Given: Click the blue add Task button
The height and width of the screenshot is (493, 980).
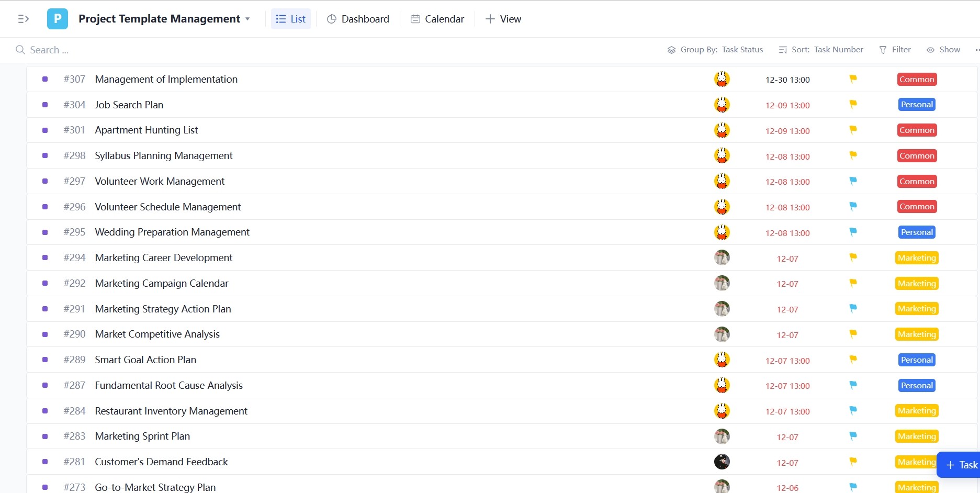Looking at the screenshot, I should pyautogui.click(x=961, y=465).
